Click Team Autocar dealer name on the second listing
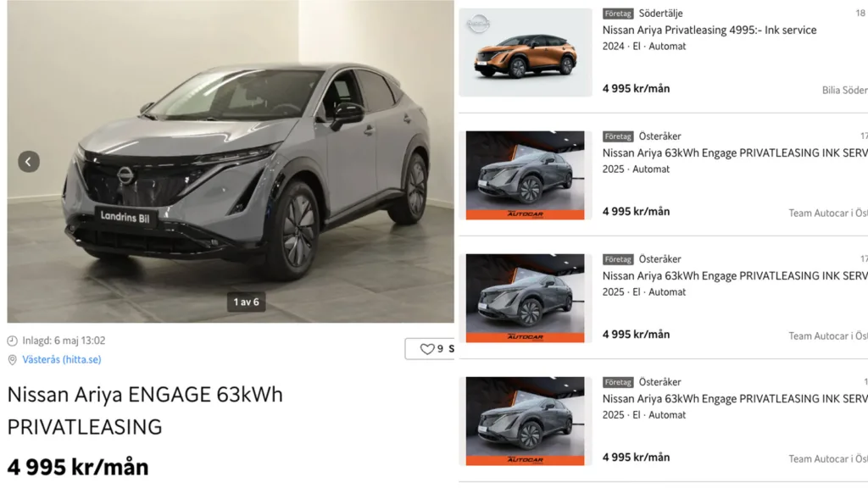The width and height of the screenshot is (868, 488). point(828,213)
